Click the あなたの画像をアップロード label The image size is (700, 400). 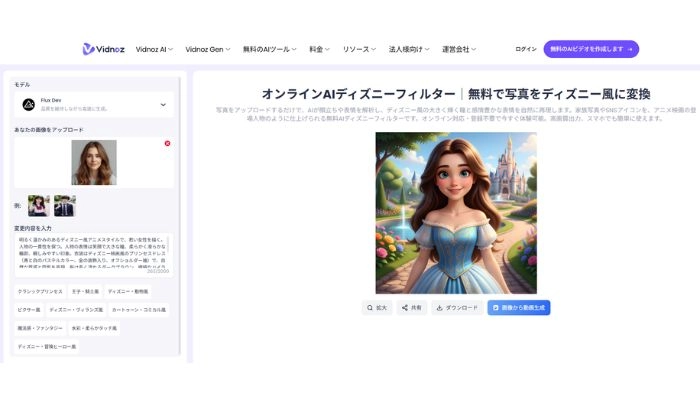[49, 130]
